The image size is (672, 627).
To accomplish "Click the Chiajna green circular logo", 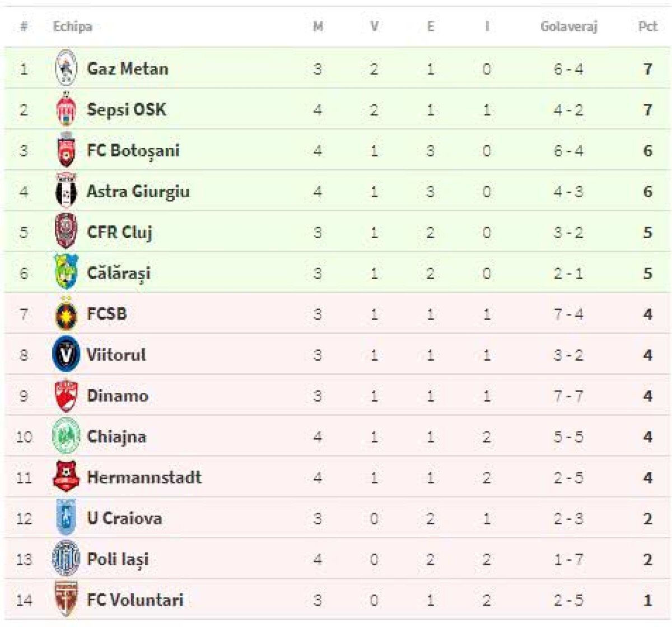I will (66, 436).
